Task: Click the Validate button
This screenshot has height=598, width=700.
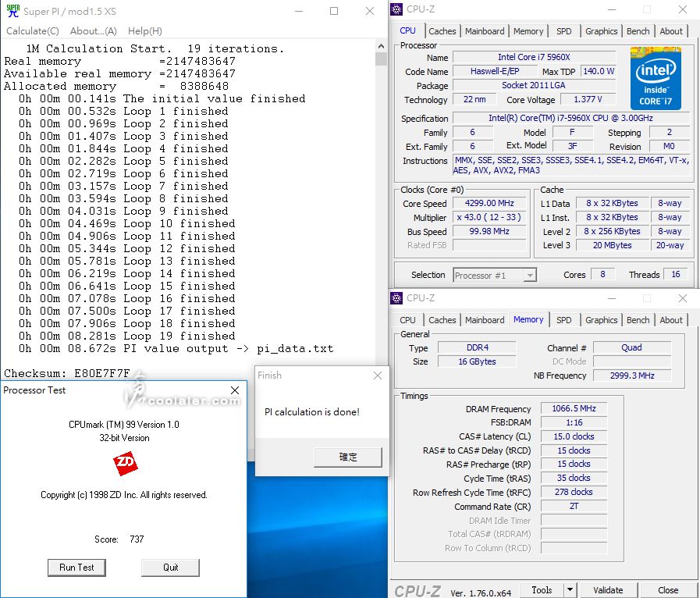Action: click(x=608, y=590)
